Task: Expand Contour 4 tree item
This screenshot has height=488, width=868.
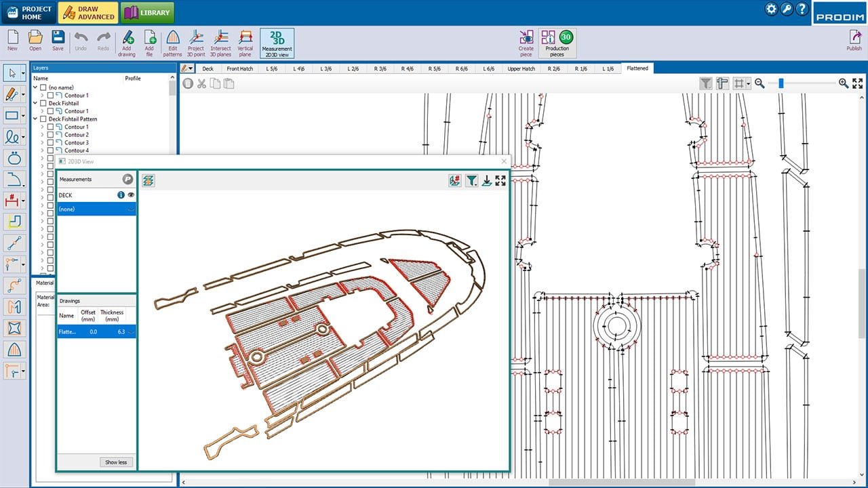Action: 43,150
